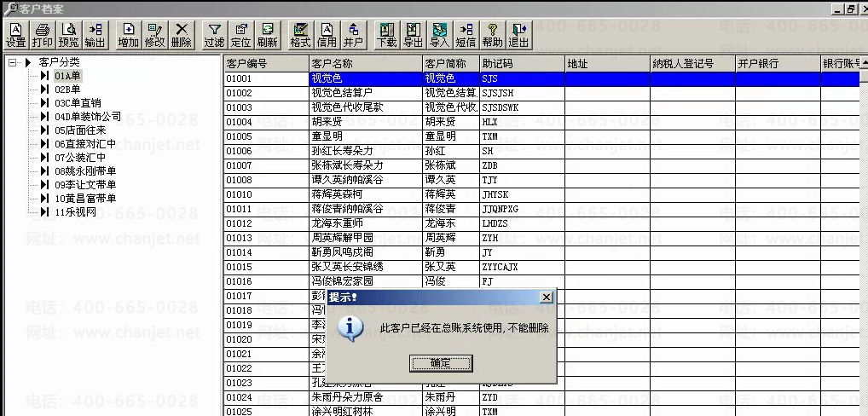Collapse the 客户分类 tree root node
The width and height of the screenshot is (868, 416).
(x=13, y=62)
